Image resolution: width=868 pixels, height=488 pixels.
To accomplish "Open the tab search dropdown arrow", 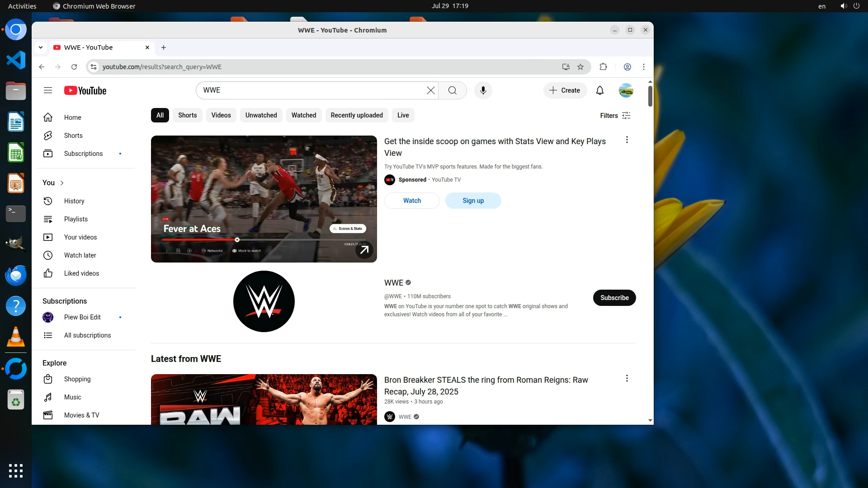I will click(x=41, y=47).
